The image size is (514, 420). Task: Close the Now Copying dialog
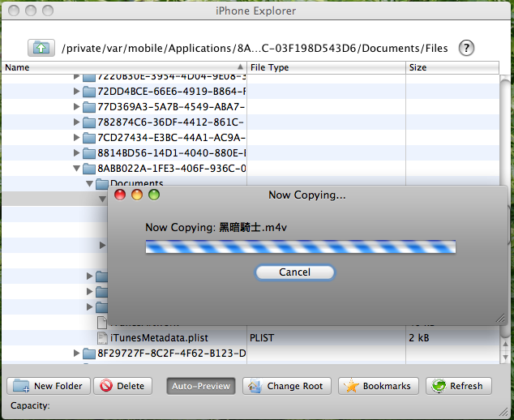point(120,195)
